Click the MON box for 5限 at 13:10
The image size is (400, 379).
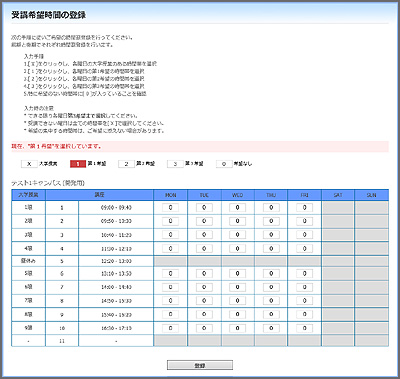click(x=170, y=274)
